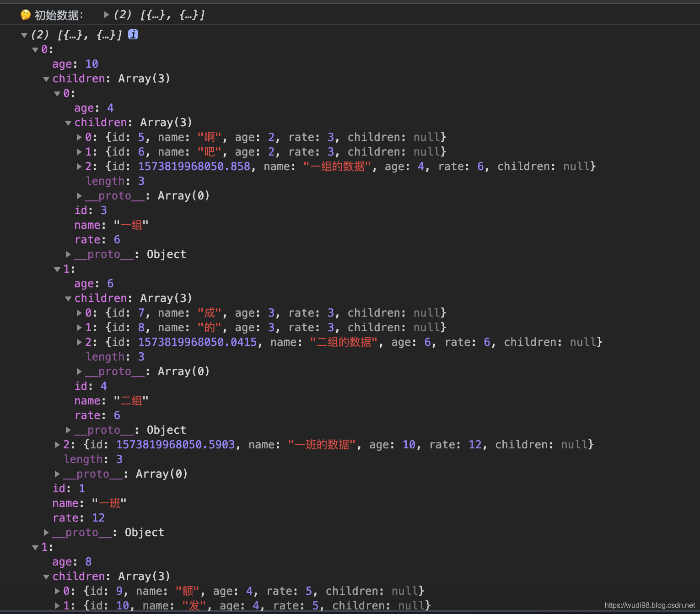This screenshot has height=614, width=700.
Task: Expand __proto__: Array(0) above id: 1
Action: click(x=57, y=474)
